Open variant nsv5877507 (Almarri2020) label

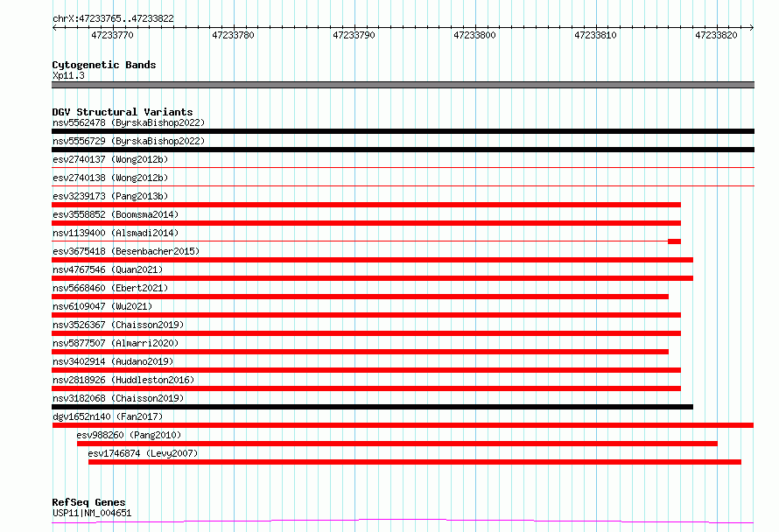pyautogui.click(x=116, y=343)
